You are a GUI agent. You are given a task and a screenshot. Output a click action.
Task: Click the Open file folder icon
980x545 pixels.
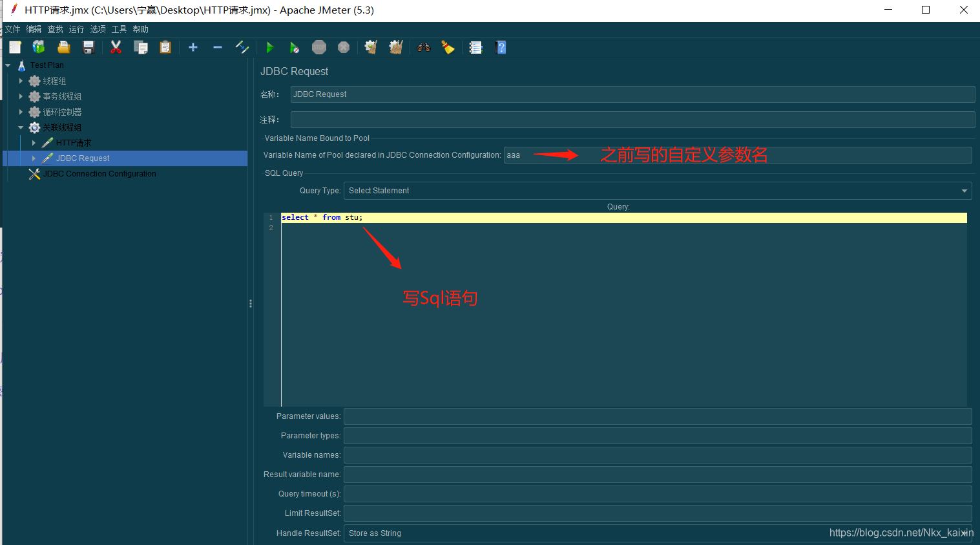tap(63, 47)
